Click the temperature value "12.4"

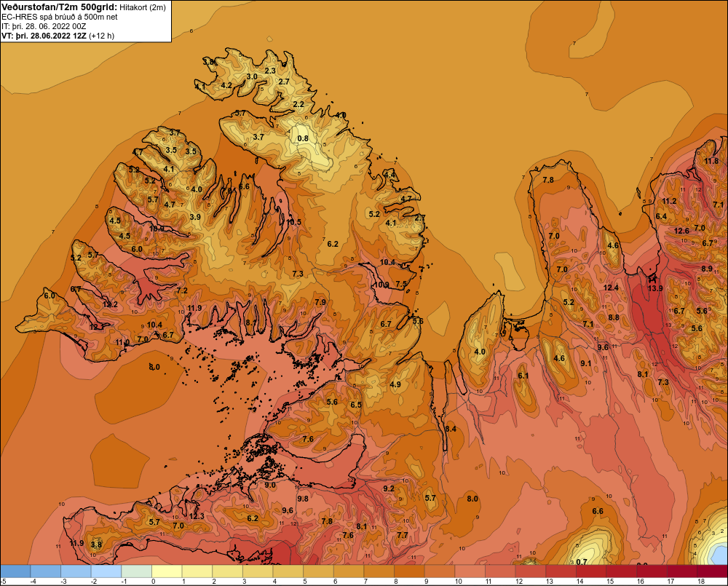coord(611,288)
